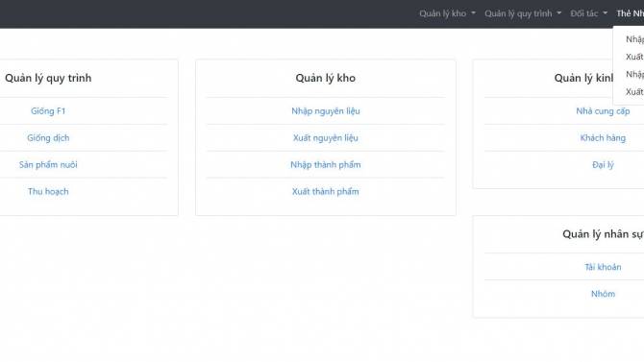Click the Quản lý quy trình card heading
Viewport: 644px width, 362px height.
click(x=48, y=78)
